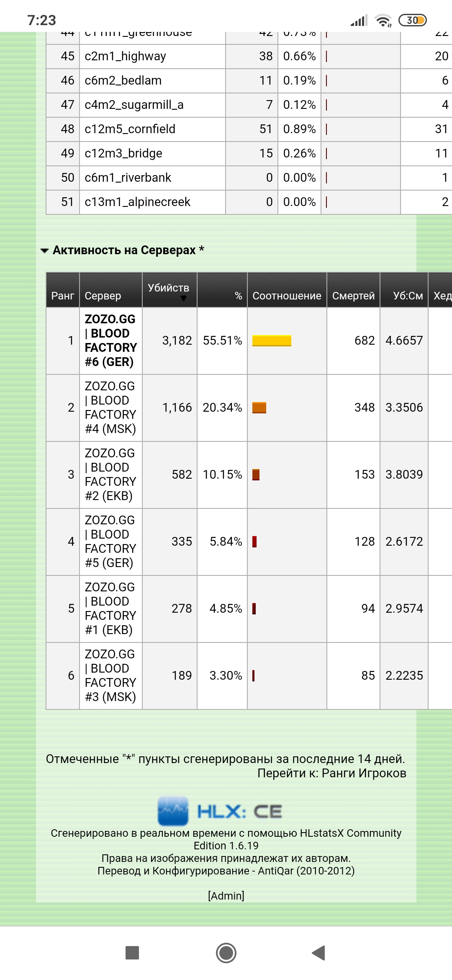Image resolution: width=452 pixels, height=980 pixels.
Task: Open ZOZO.GG Blood Factory #4 (MSK) server
Action: [x=110, y=407]
